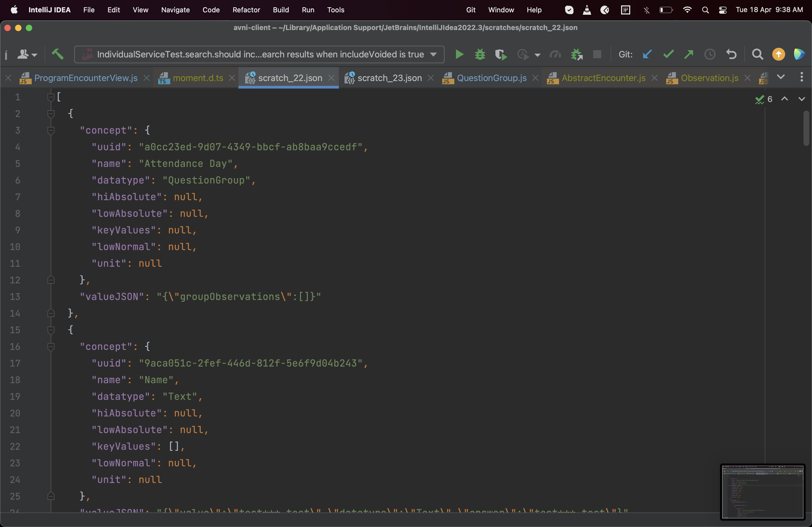
Task: Open the Navigate menu
Action: click(175, 10)
